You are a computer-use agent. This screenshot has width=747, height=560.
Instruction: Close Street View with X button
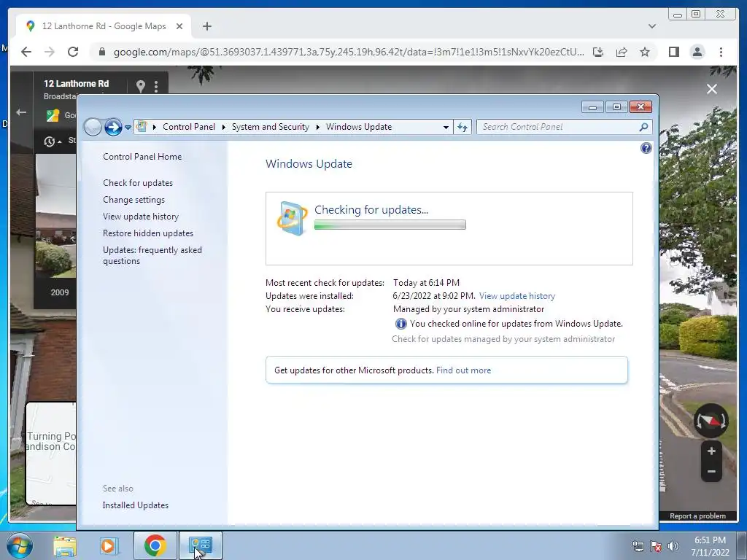pos(712,89)
